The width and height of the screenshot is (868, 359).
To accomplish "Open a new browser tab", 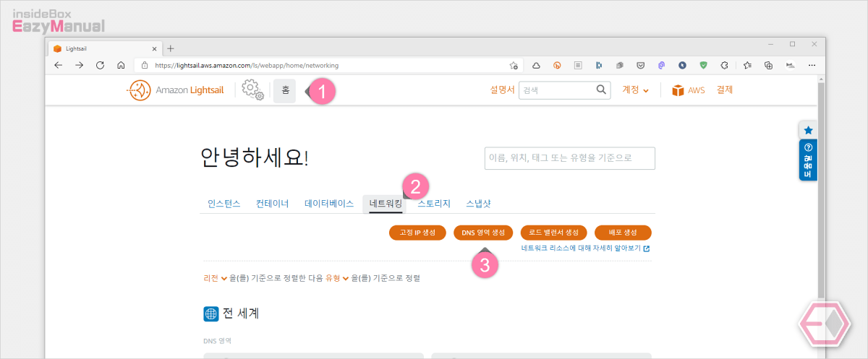I will pos(171,48).
